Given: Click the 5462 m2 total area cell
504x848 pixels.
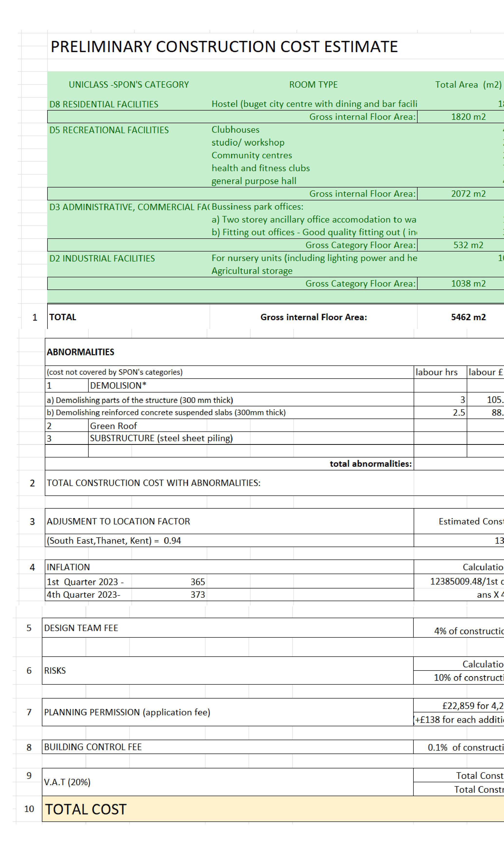Looking at the screenshot, I should point(468,317).
